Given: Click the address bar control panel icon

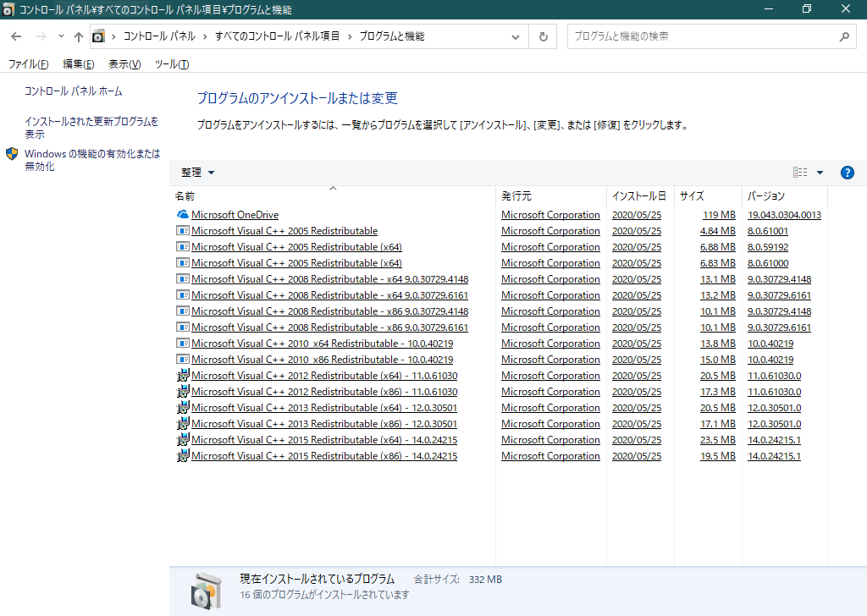Looking at the screenshot, I should pos(98,36).
